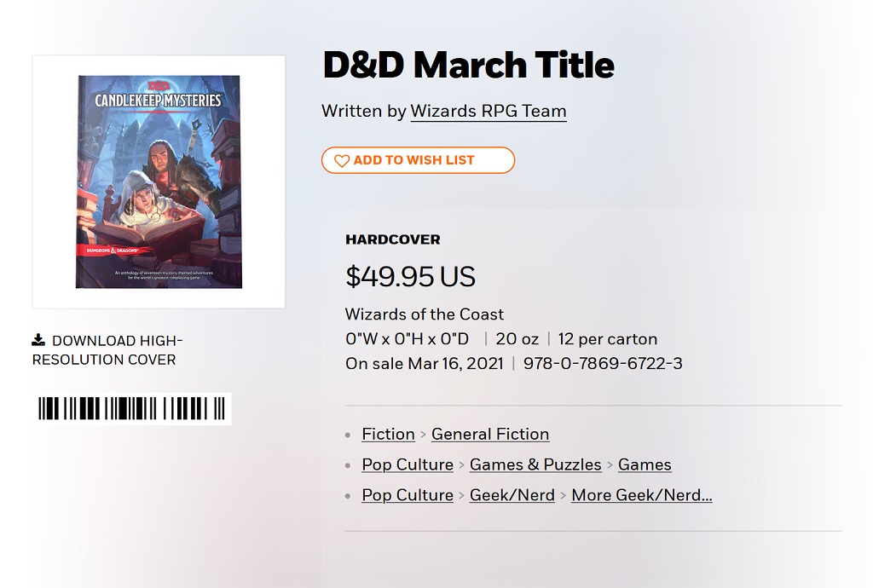The width and height of the screenshot is (873, 588).
Task: Open Pop Culture link beside Geek/Nerd
Action: [x=408, y=495]
